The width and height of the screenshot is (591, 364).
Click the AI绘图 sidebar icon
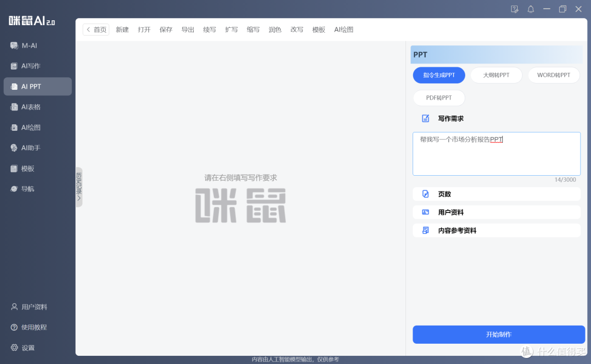14,128
